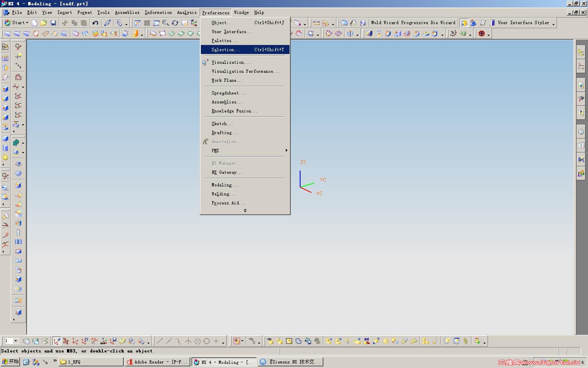Open the selection type filter combo box
588x368 pixels.
[x=11, y=341]
